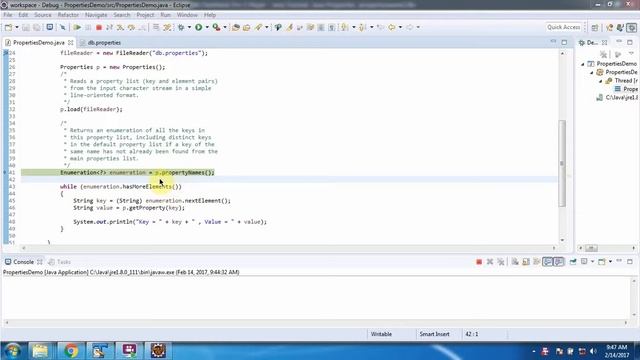Select the Console tab
Screen dimensions: 640x360
[x=23, y=262]
